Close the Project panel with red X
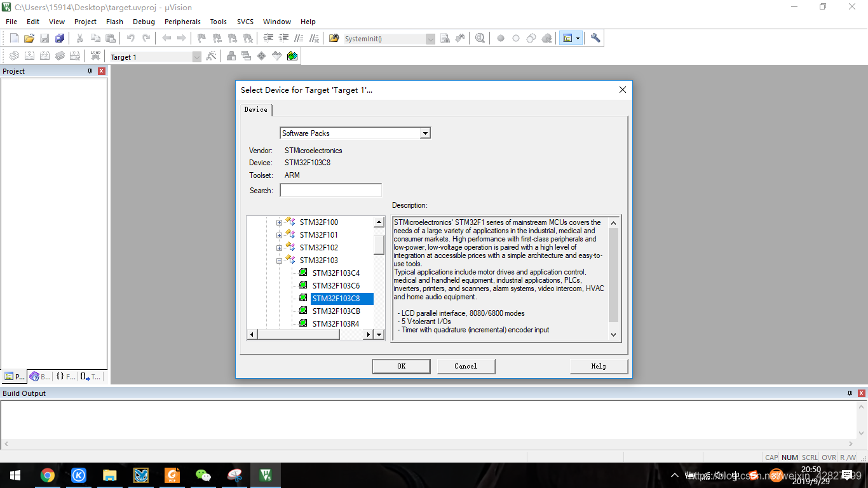The image size is (868, 488). 101,71
